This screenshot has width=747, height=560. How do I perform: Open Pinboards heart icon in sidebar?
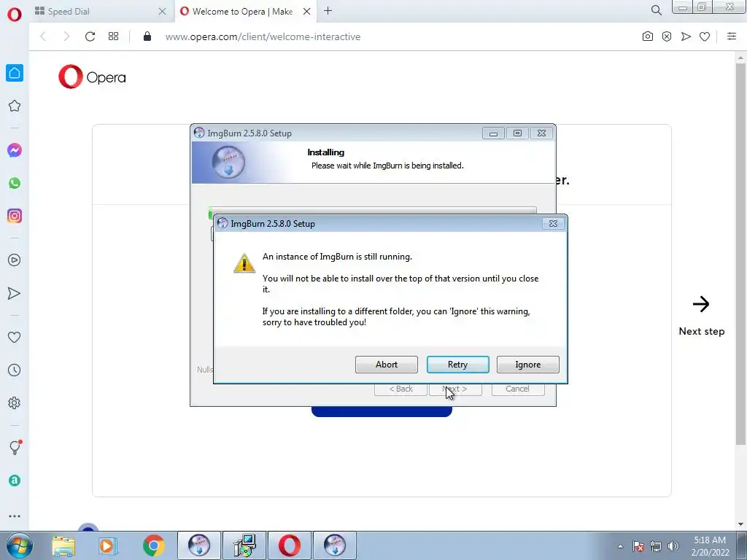15,337
